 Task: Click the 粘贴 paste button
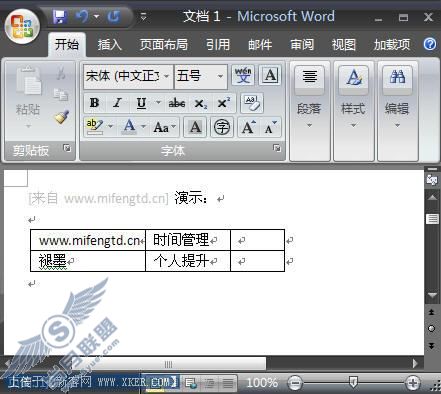tap(28, 97)
